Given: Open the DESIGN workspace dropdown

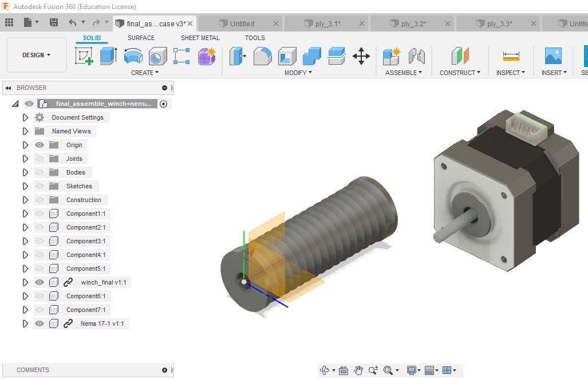Looking at the screenshot, I should point(37,55).
